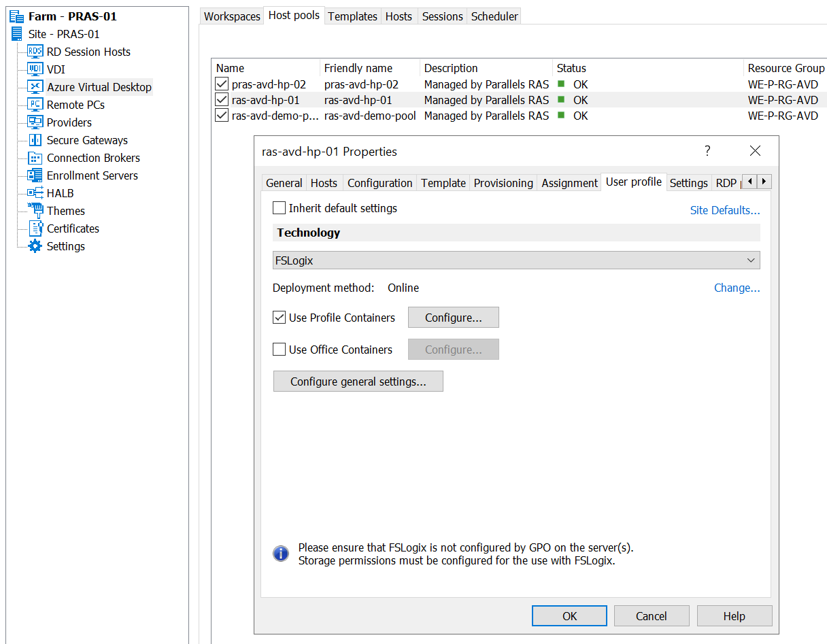This screenshot has width=827, height=644.
Task: Select Secure Gateways in the tree
Action: (87, 140)
